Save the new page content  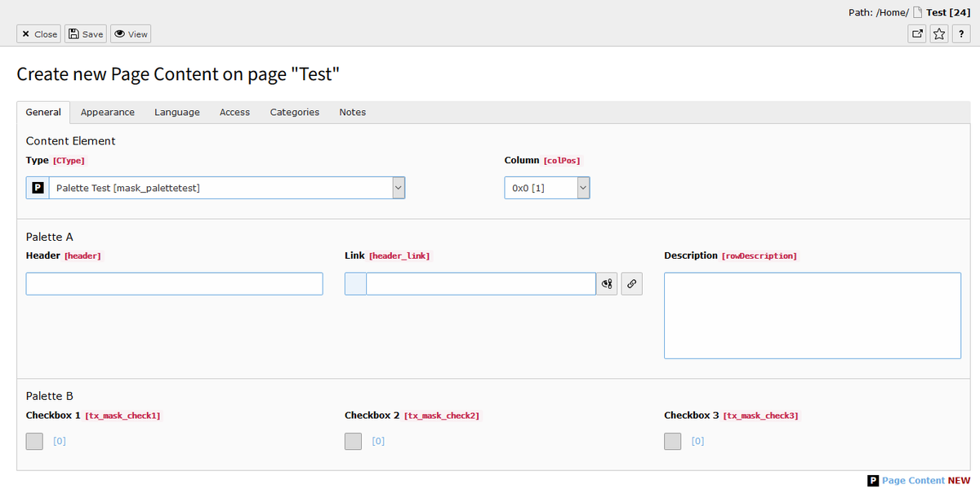(86, 34)
